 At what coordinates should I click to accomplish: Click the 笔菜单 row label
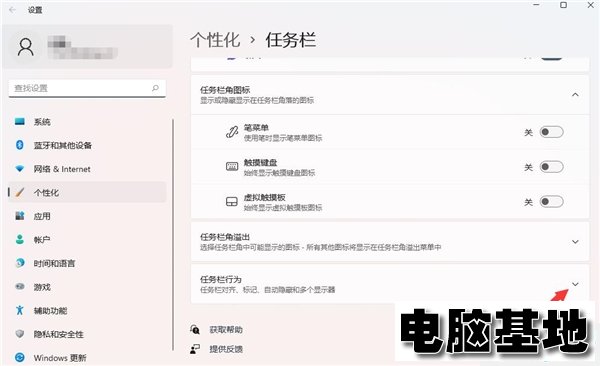[x=256, y=127]
